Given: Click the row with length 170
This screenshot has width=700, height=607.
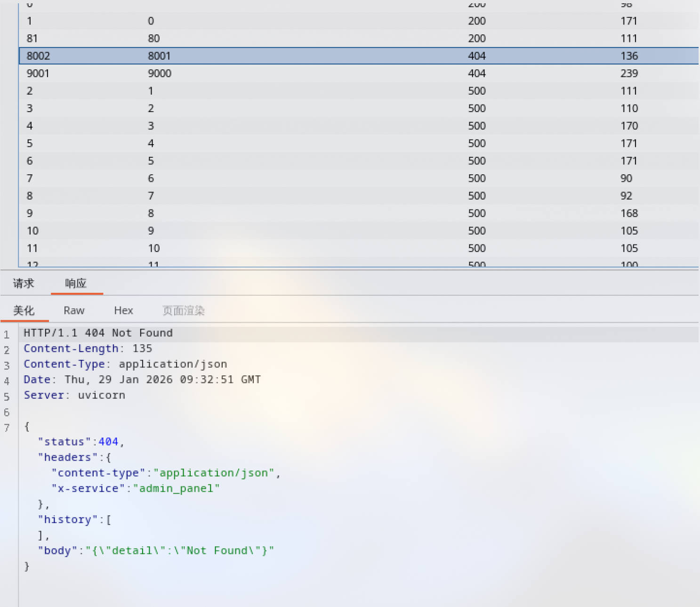Looking at the screenshot, I should (x=359, y=126).
